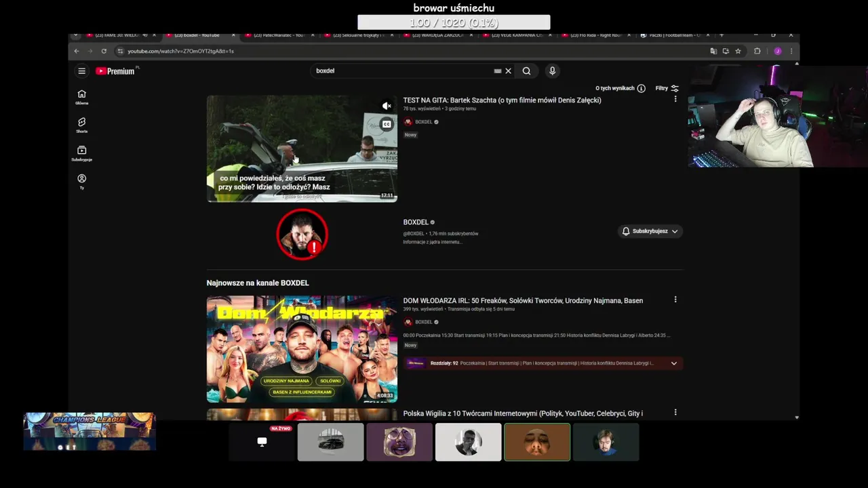The image size is (868, 488).
Task: Open the Chrome three-dot menu
Action: (x=791, y=51)
